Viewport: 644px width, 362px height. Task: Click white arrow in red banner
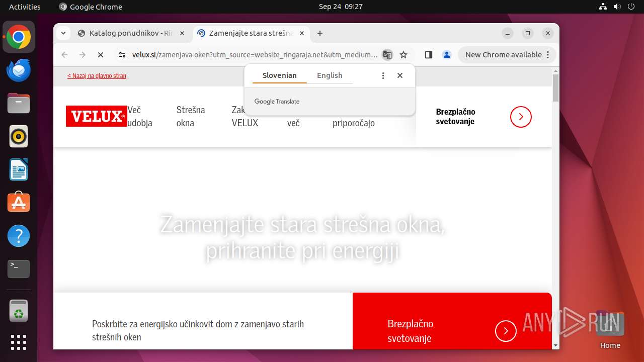pos(506,331)
